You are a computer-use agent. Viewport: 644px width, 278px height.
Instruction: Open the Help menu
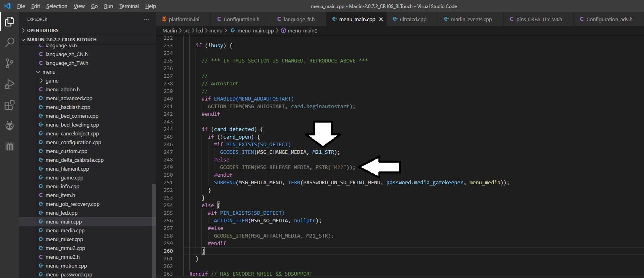coord(150,6)
